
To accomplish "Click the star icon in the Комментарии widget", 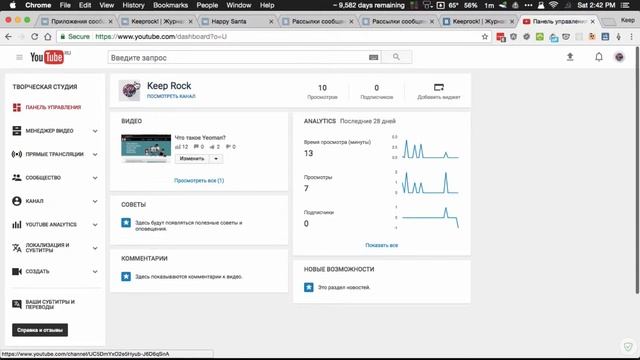I will 126,276.
